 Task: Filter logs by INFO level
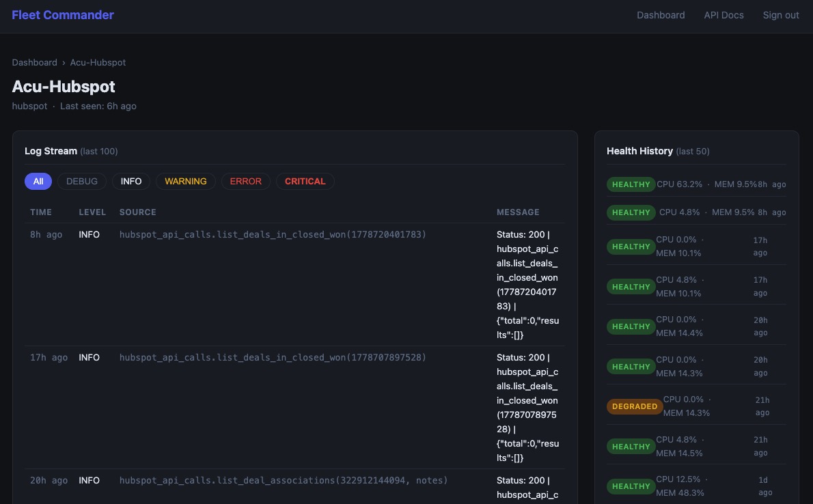pos(131,181)
